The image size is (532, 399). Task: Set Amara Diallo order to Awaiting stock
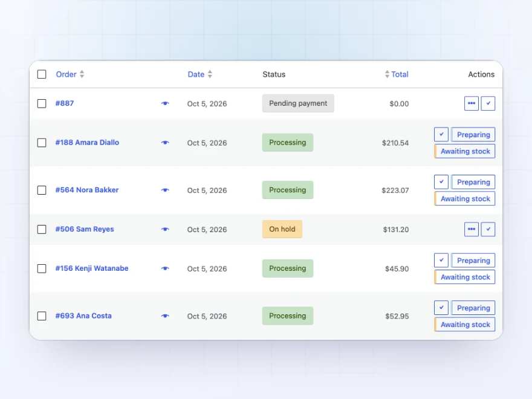tap(464, 151)
